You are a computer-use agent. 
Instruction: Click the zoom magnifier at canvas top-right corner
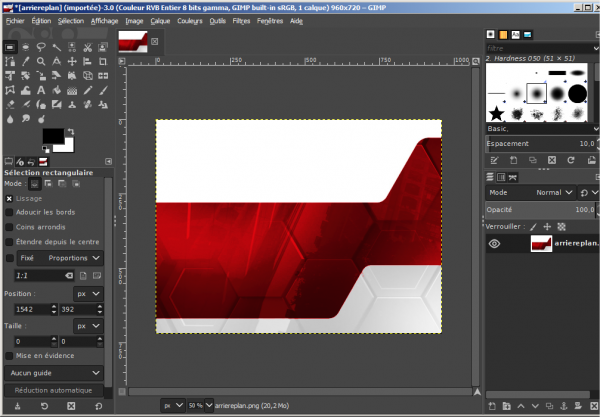[475, 62]
